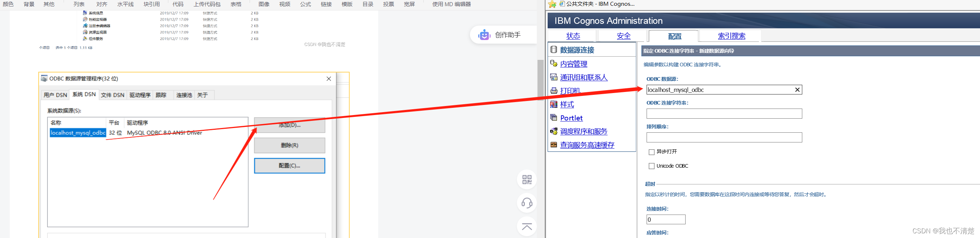
Task: Click the star favorites icon in browser
Action: point(552,4)
